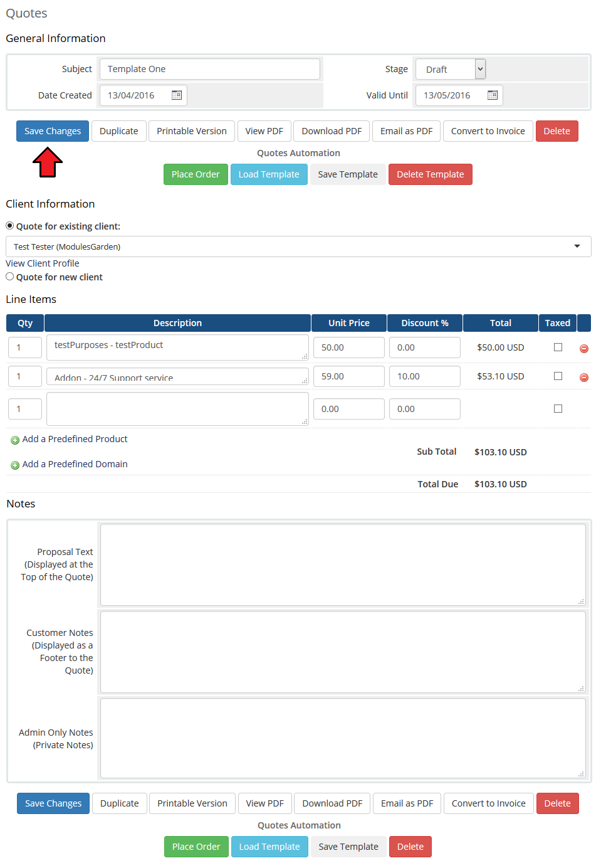The width and height of the screenshot is (601, 868).
Task: Click the Delete Template button
Action: pos(431,174)
